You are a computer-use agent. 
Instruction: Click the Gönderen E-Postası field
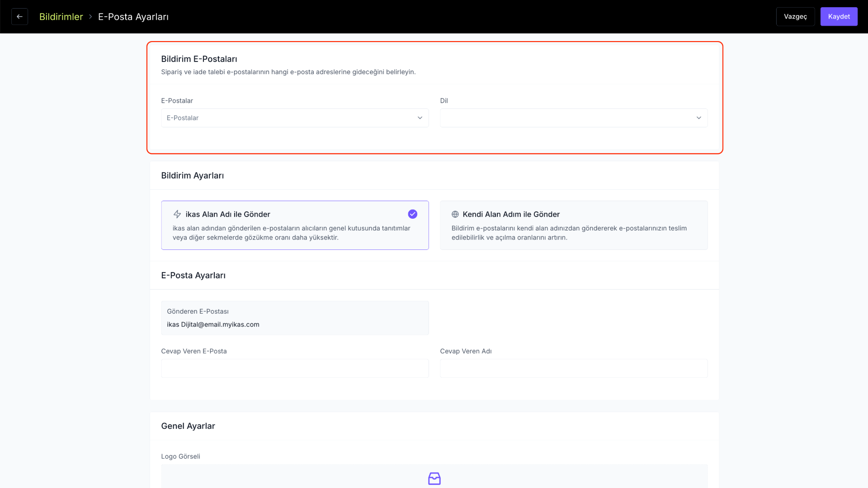(295, 318)
